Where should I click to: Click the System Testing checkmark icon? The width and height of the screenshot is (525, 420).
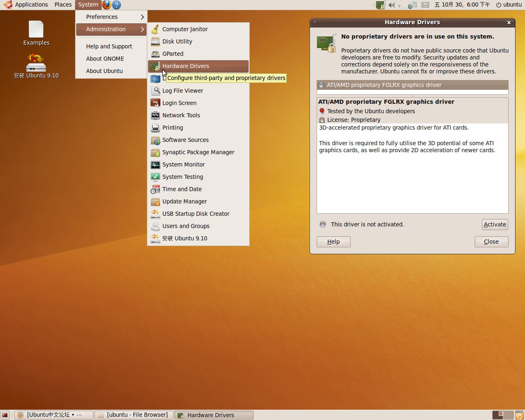click(155, 177)
